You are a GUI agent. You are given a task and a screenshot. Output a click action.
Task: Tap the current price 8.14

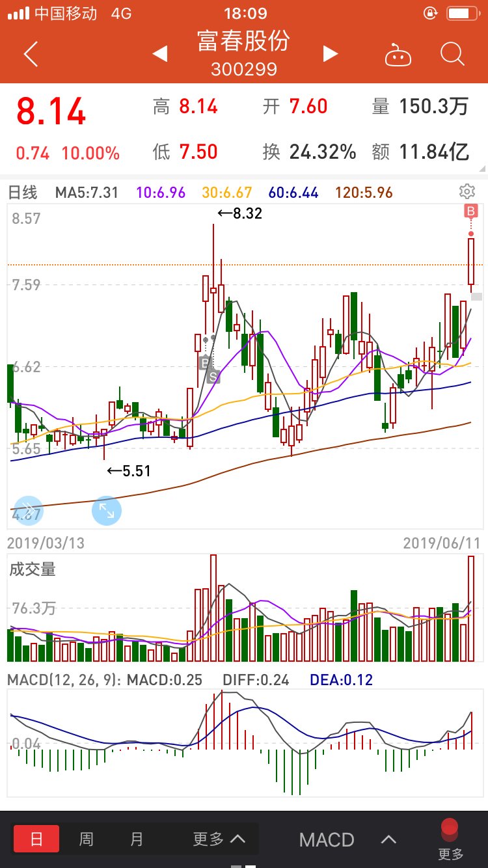pos(51,111)
